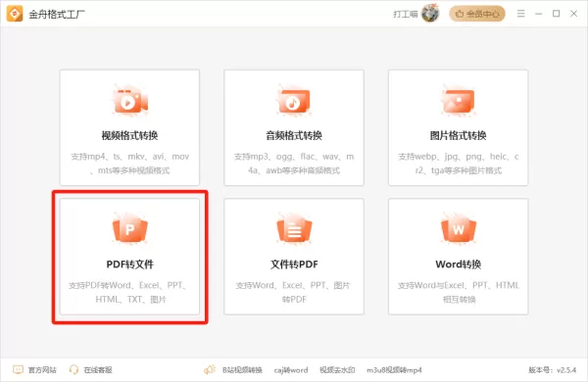Click the user avatar picture
Screen dimensions: 588x382
(430, 14)
